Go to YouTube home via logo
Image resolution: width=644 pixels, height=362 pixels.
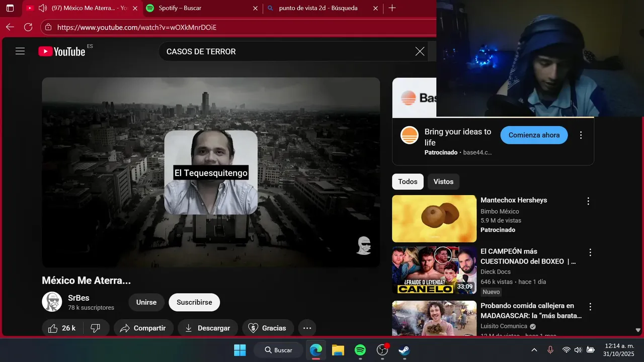[x=62, y=51]
